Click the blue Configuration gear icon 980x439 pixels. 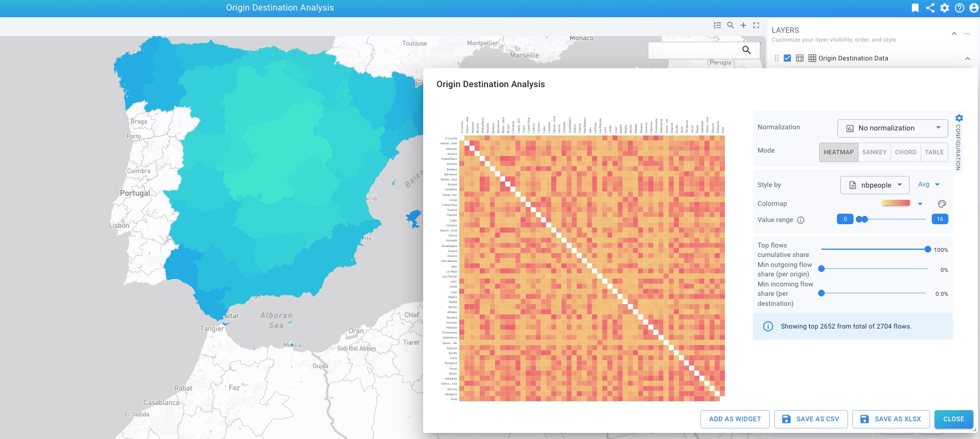(x=959, y=118)
